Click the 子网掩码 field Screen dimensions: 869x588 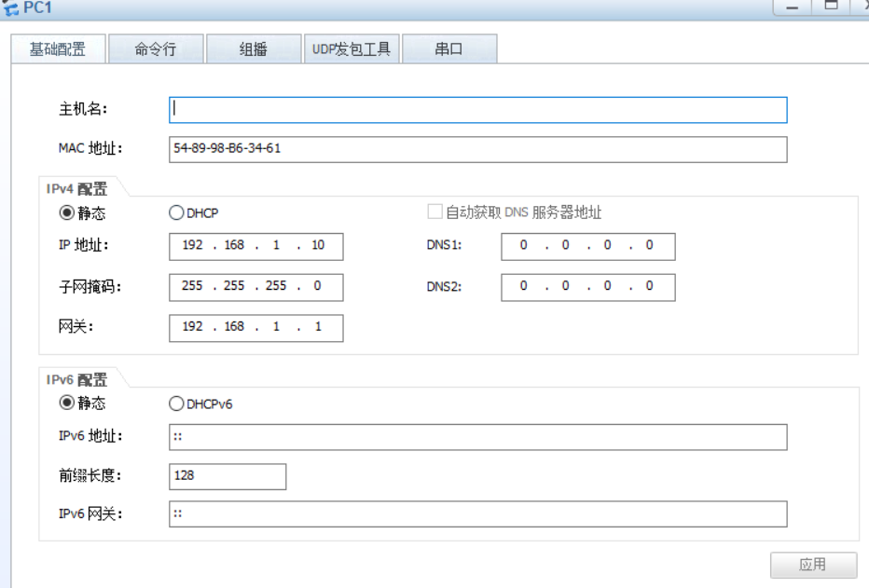click(256, 287)
